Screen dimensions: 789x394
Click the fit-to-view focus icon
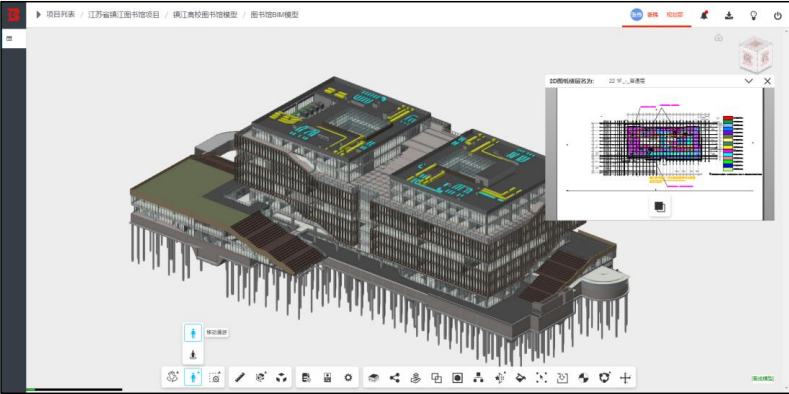coord(541,377)
